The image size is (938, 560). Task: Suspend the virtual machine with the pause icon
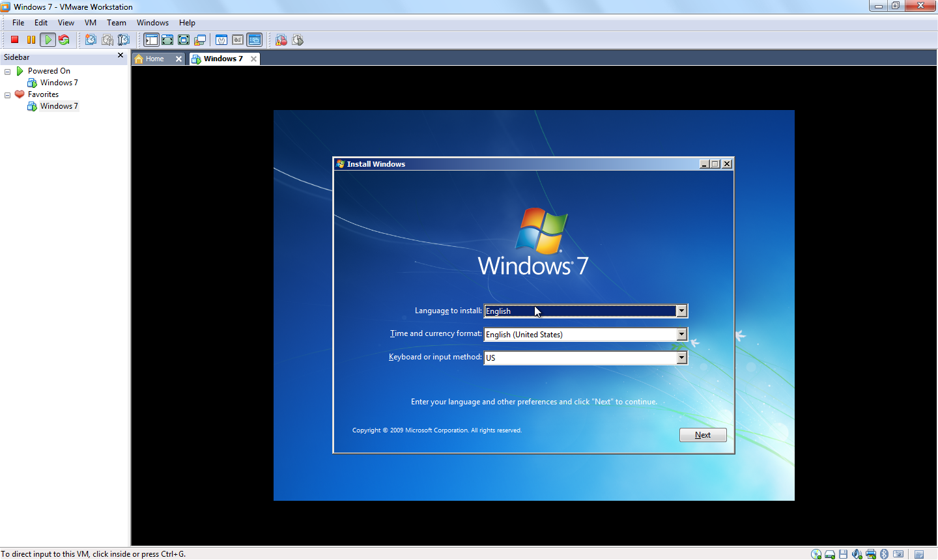pos(31,40)
